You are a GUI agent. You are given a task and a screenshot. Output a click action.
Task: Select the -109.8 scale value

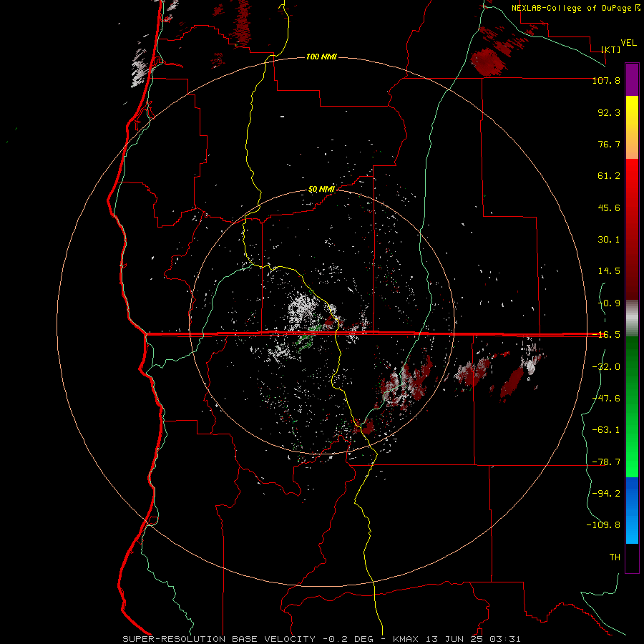point(603,525)
